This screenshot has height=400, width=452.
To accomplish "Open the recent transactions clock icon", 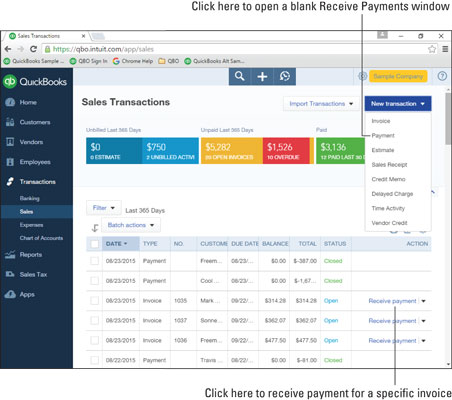I will pos(285,76).
